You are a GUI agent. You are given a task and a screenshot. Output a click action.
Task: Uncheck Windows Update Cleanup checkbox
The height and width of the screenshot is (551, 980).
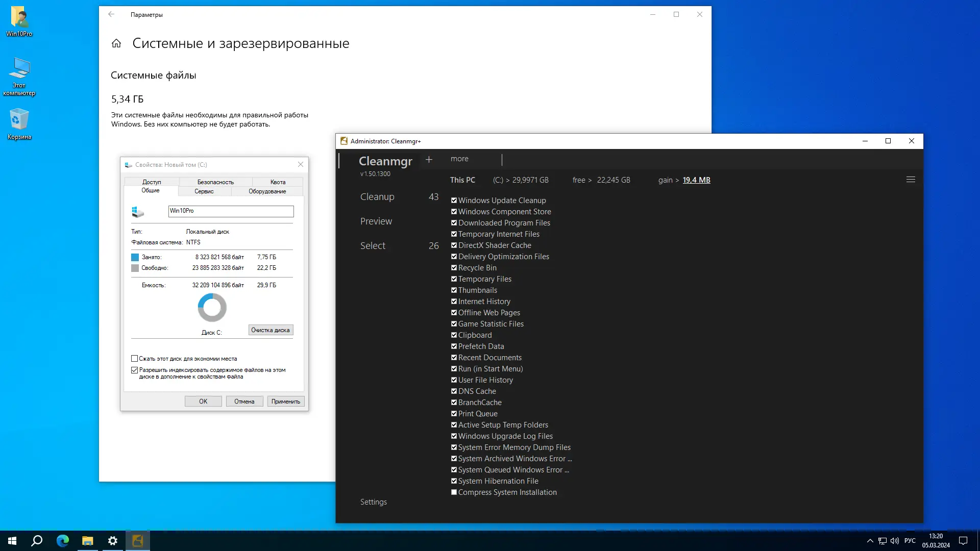pyautogui.click(x=454, y=201)
